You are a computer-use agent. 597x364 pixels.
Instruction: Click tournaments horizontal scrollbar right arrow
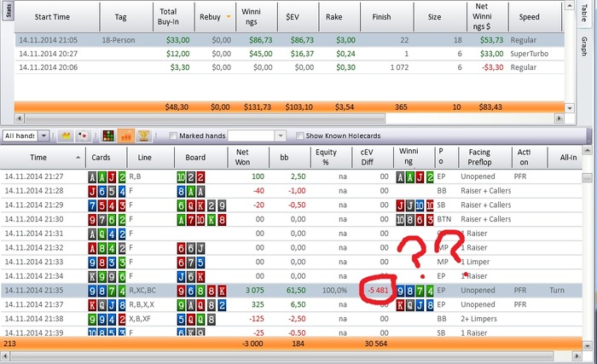click(559, 118)
